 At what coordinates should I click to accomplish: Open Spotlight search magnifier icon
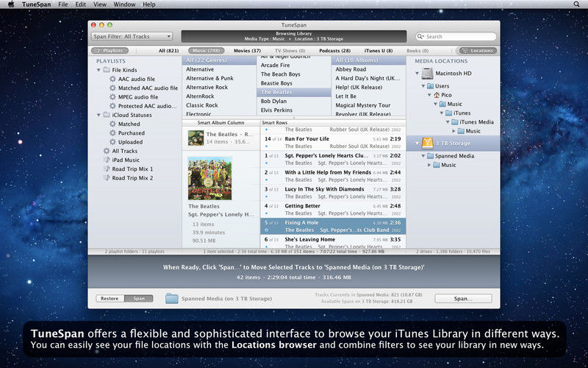pos(576,4)
